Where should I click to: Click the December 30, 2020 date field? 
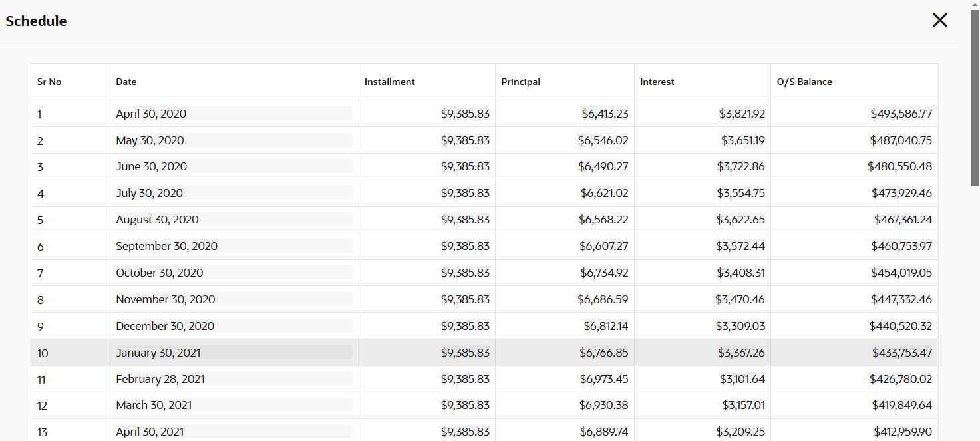pos(234,326)
